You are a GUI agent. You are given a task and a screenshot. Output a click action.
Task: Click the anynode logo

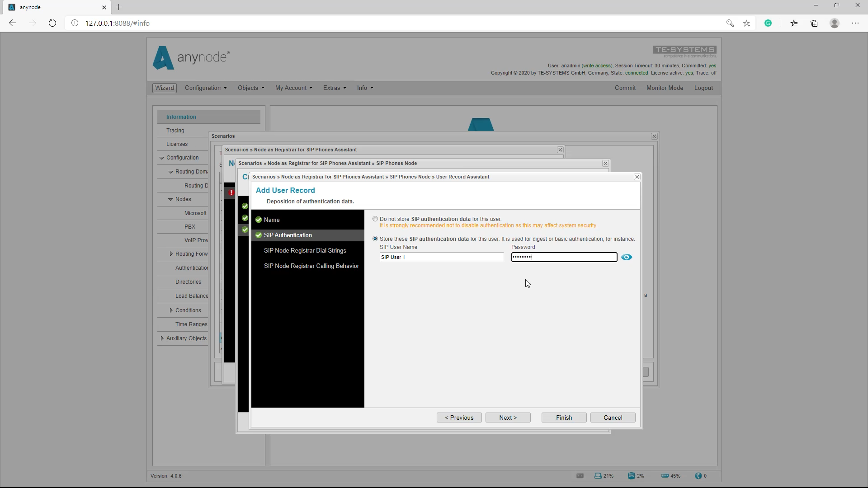pos(191,57)
